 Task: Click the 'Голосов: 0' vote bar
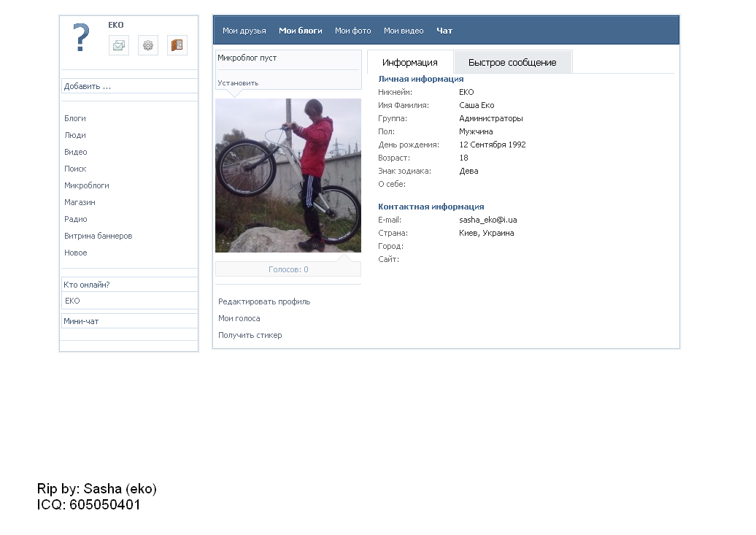pos(288,269)
